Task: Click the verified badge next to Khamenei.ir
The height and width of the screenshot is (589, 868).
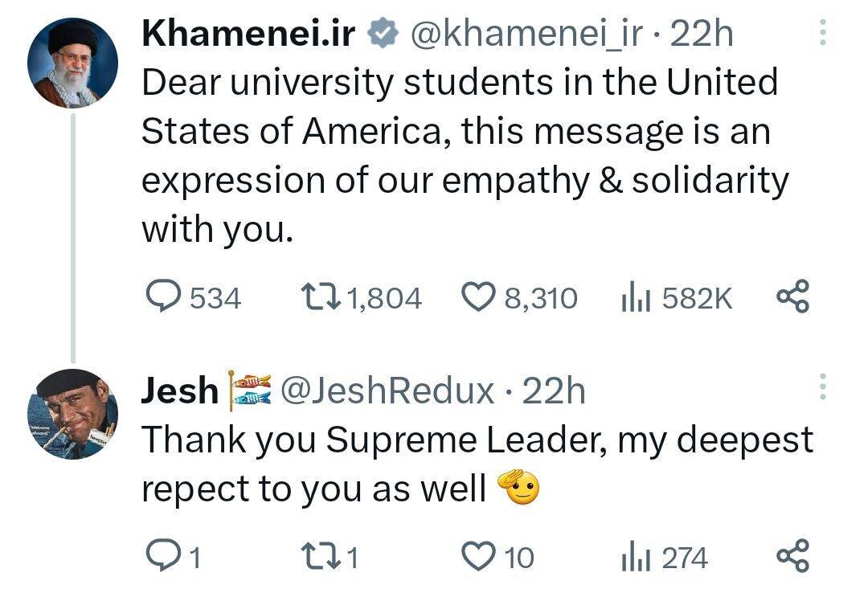Action: pyautogui.click(x=383, y=34)
